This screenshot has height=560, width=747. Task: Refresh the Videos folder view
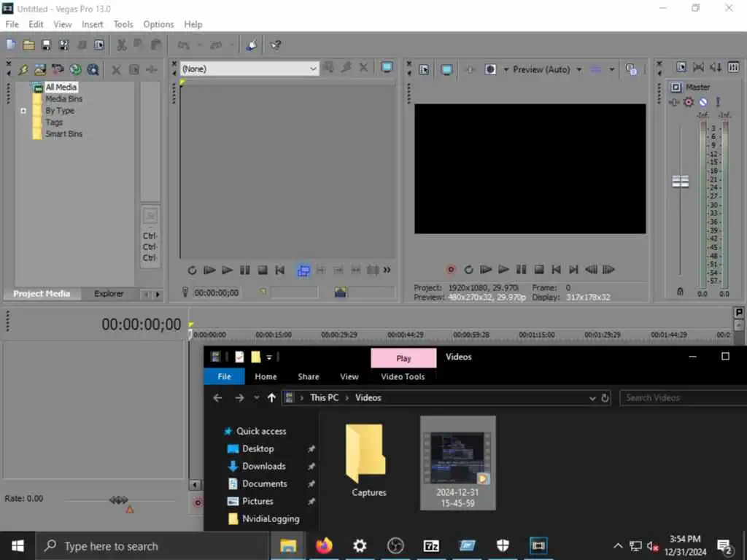[x=605, y=398]
